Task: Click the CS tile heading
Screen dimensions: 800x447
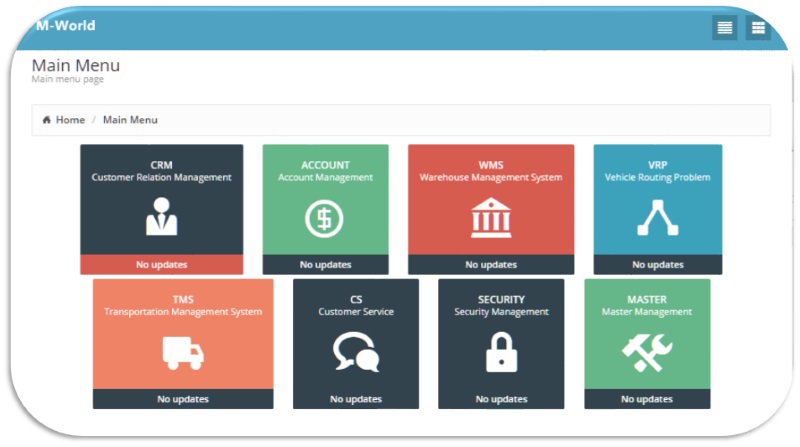Action: 356,300
